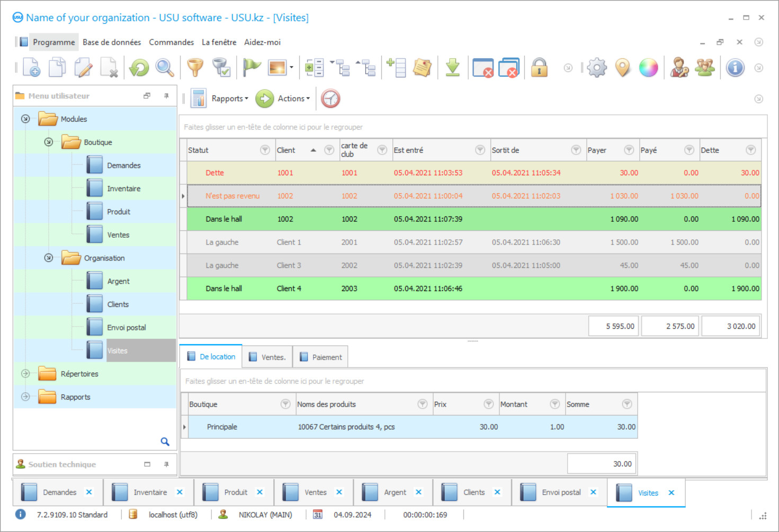This screenshot has height=532, width=779.
Task: Open the dropdown arrow next to picture icon
Action: coord(291,68)
